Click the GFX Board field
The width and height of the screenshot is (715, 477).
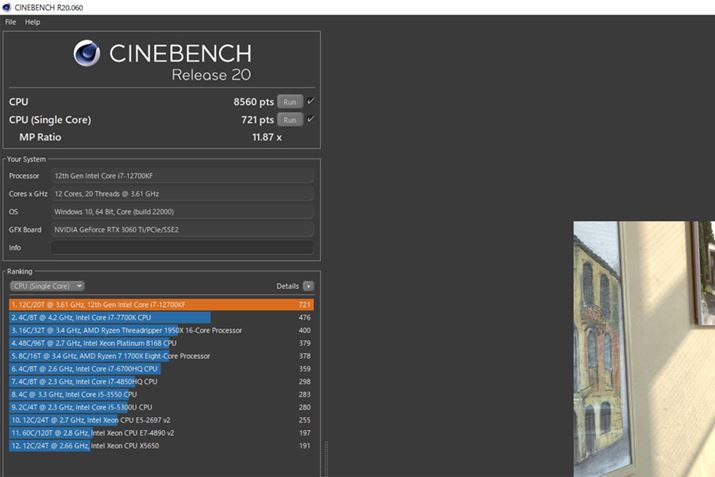pyautogui.click(x=182, y=229)
